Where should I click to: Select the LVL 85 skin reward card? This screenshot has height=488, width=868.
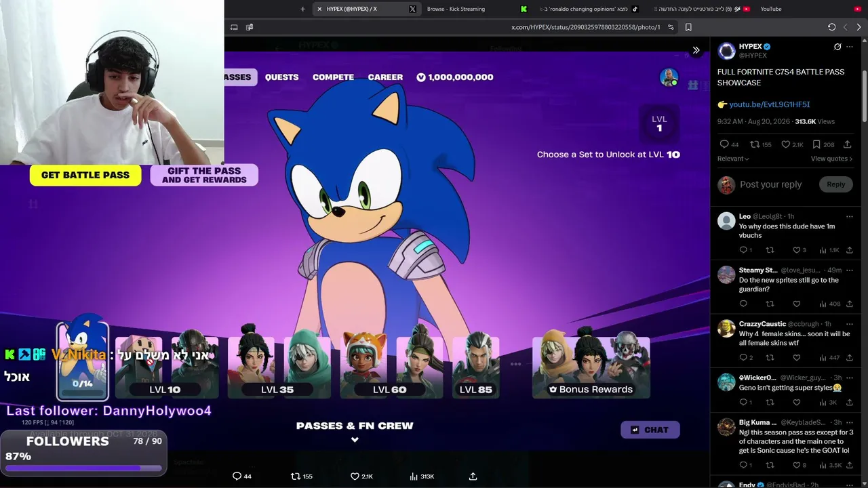(x=476, y=367)
